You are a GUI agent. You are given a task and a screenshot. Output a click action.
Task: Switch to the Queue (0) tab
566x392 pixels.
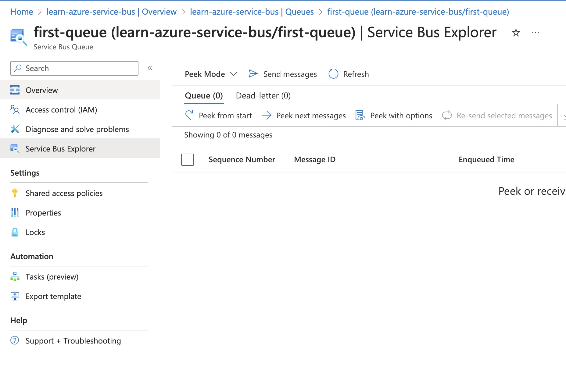(x=204, y=96)
